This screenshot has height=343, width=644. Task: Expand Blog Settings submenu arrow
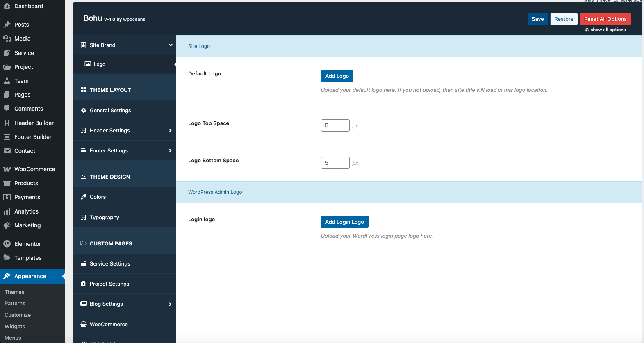[170, 304]
